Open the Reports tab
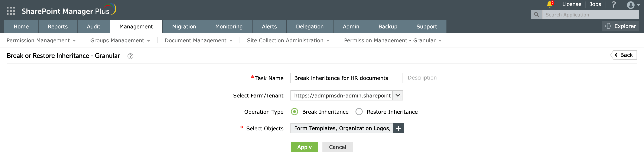644x165 pixels. 58,27
